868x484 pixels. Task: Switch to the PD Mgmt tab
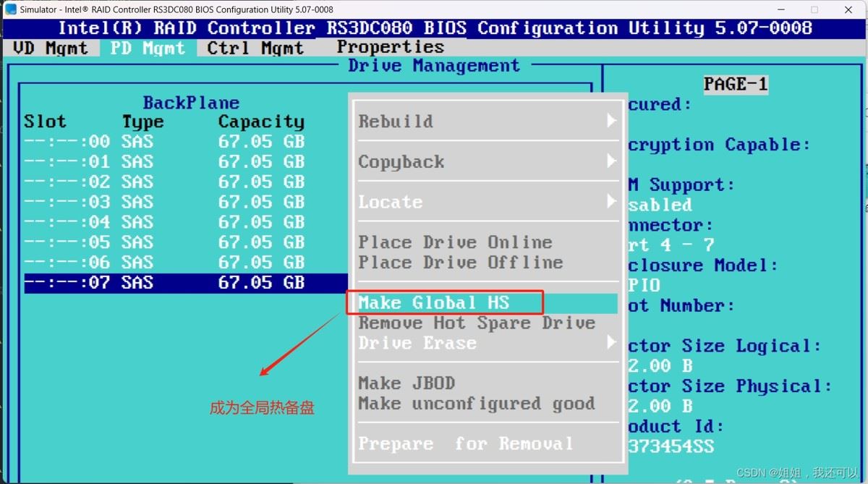point(148,48)
